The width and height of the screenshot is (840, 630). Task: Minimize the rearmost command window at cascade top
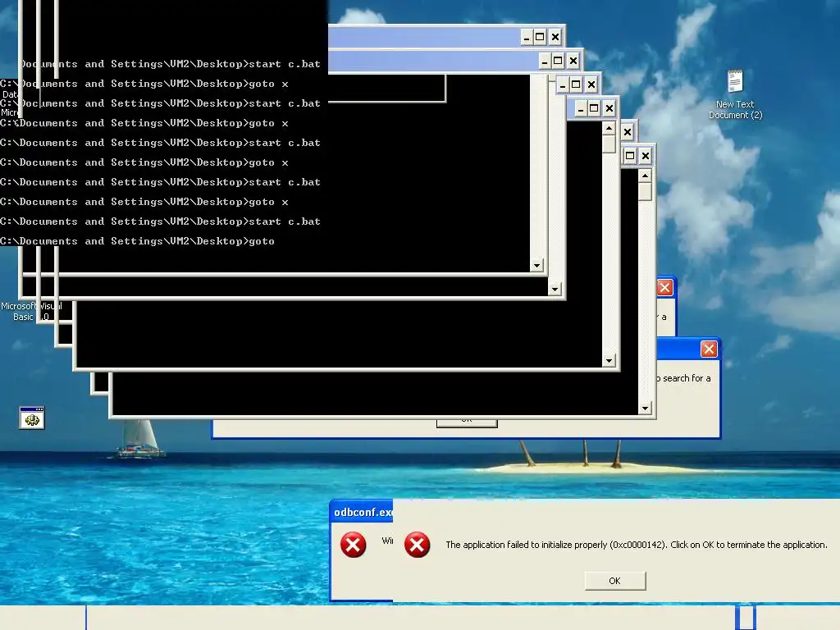point(527,37)
